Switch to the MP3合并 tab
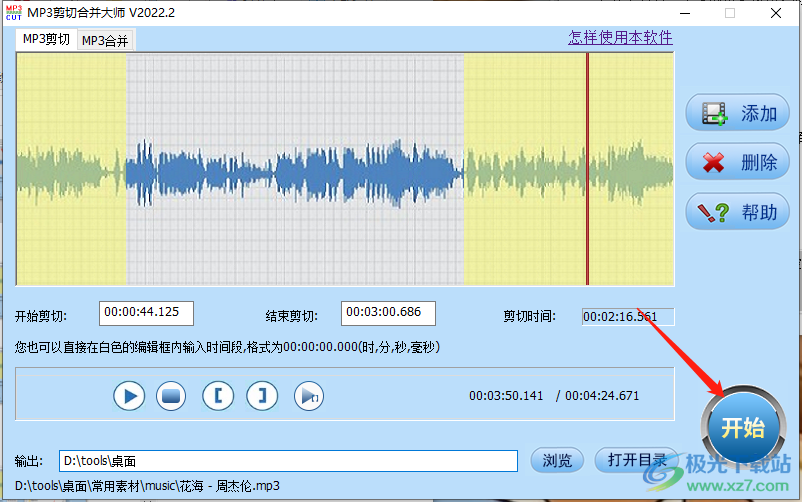 coord(105,40)
